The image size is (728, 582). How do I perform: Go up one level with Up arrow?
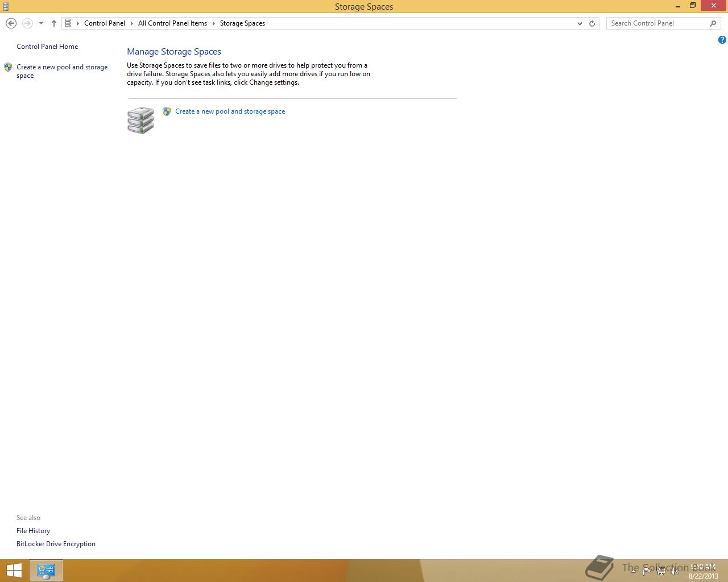(54, 23)
